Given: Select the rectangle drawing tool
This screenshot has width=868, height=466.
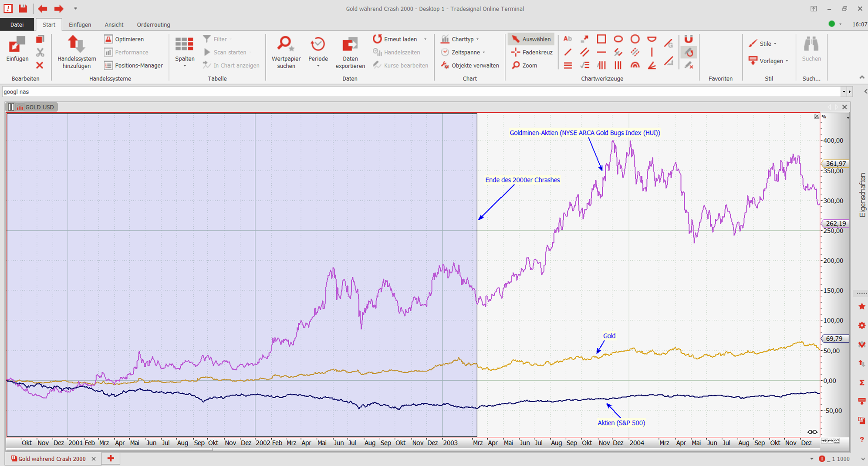Looking at the screenshot, I should point(601,39).
